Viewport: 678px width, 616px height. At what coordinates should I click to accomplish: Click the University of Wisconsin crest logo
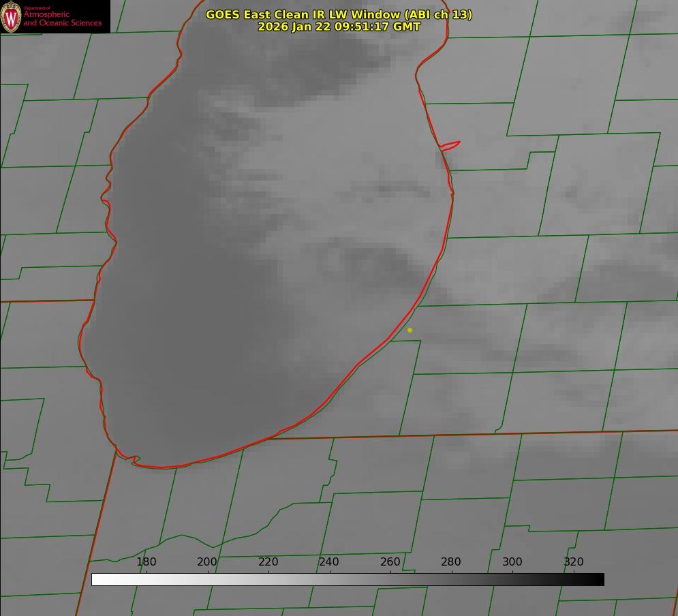pos(11,16)
